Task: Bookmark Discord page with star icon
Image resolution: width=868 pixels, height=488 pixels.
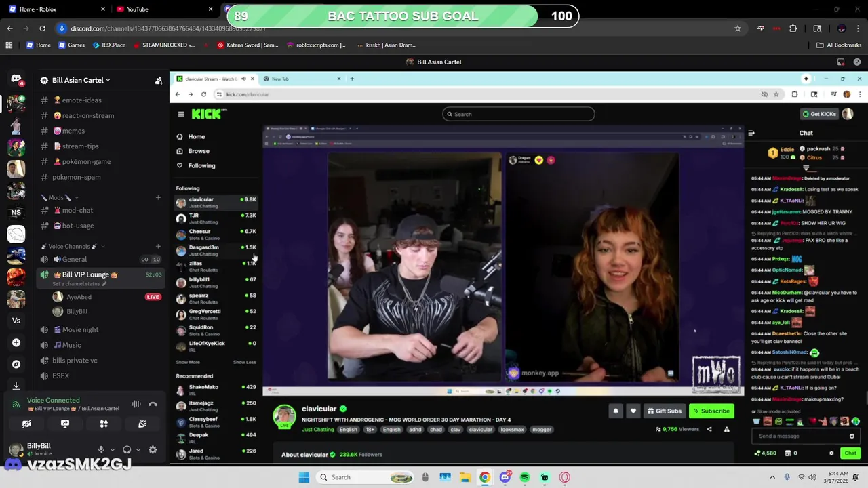Action: 738,28
